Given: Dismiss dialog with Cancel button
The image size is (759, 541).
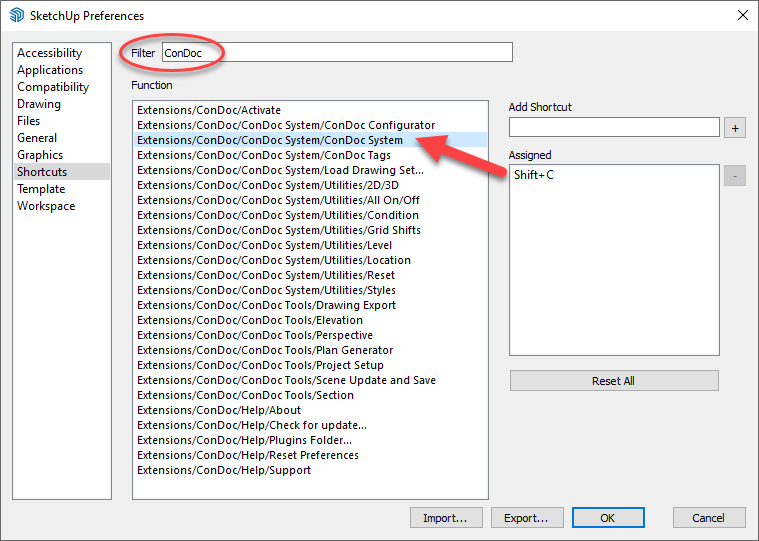Looking at the screenshot, I should (x=709, y=518).
